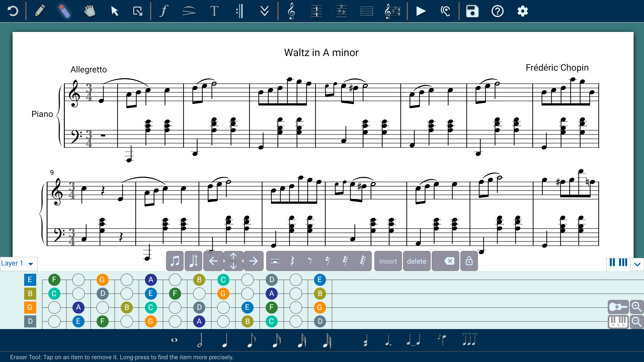The image size is (644, 362).
Task: Toggle the stem direction flip button
Action: coord(193,261)
